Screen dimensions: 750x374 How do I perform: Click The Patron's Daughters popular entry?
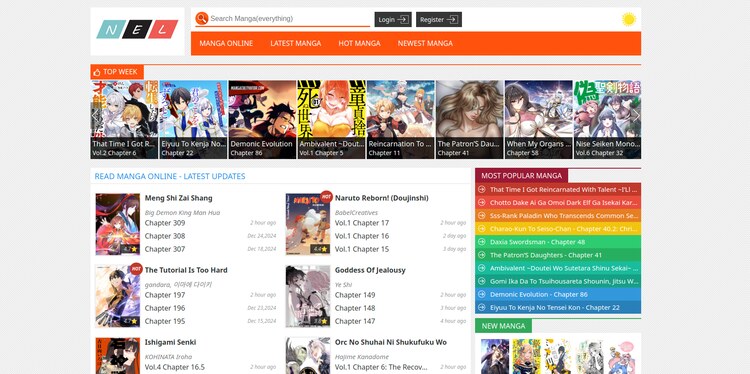pos(546,255)
